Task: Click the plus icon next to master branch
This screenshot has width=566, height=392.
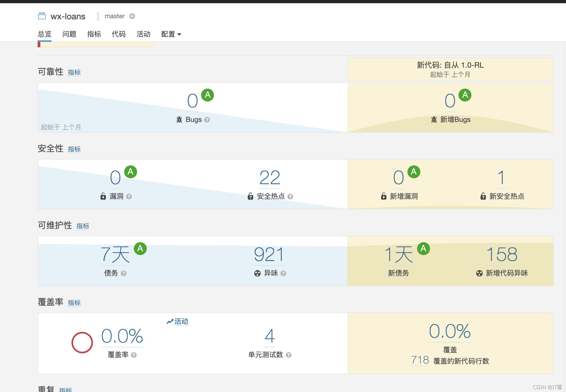Action: (x=132, y=16)
